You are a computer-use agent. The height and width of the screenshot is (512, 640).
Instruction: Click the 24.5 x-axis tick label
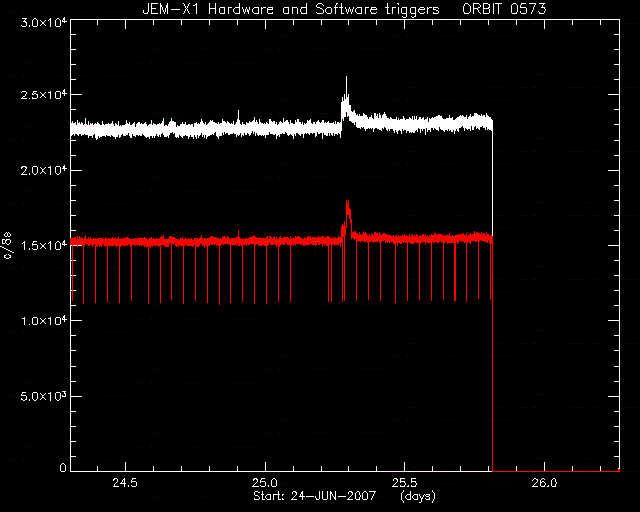pos(125,483)
